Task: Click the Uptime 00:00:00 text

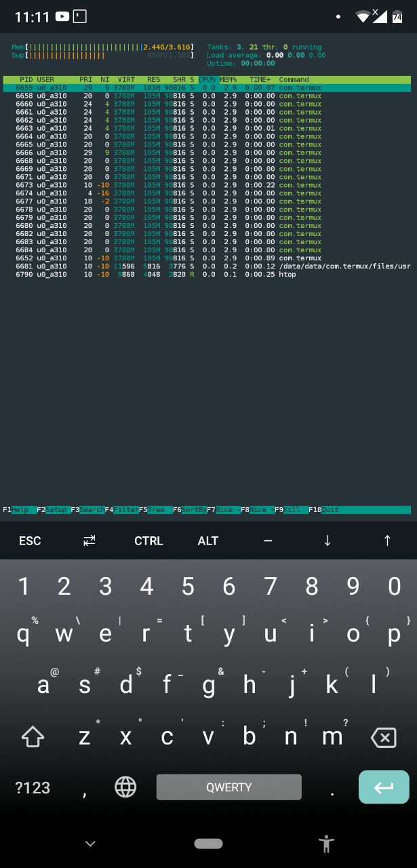Action: coord(241,64)
